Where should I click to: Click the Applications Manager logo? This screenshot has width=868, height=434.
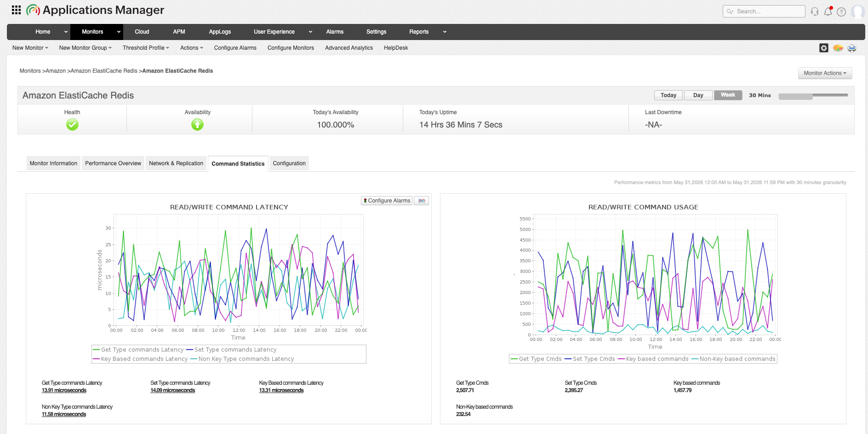(x=95, y=10)
